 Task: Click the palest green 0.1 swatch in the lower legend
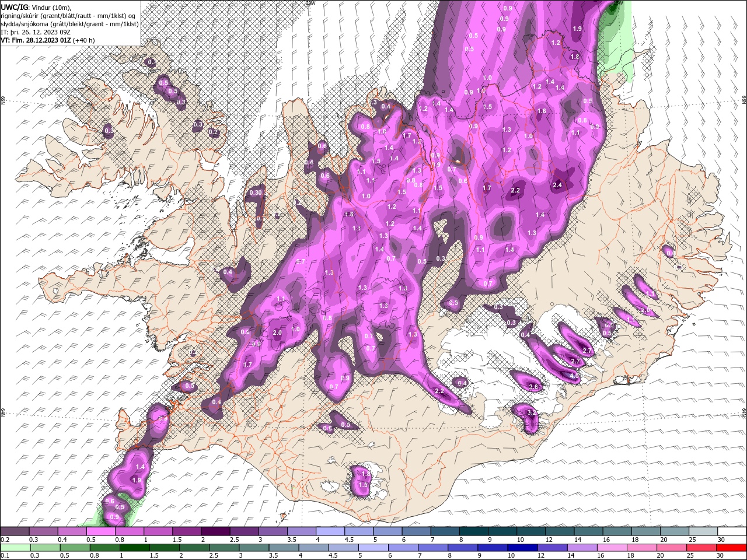(x=15, y=547)
